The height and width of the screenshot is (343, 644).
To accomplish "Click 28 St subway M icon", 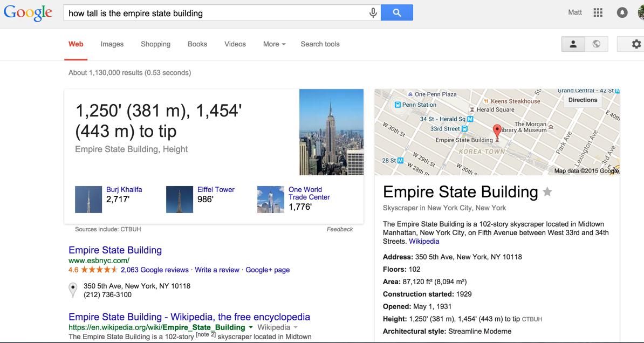I will coord(400,160).
